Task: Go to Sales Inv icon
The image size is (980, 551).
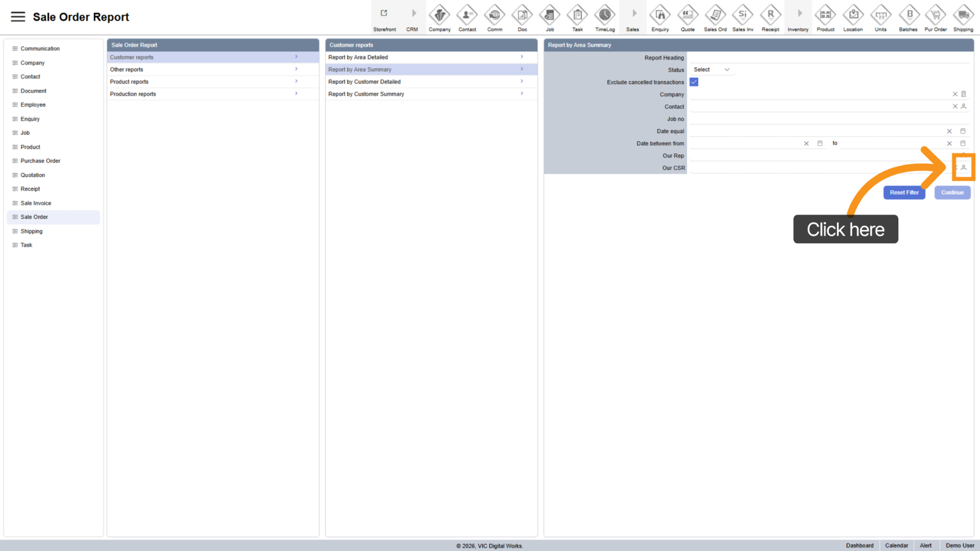Action: [x=743, y=15]
